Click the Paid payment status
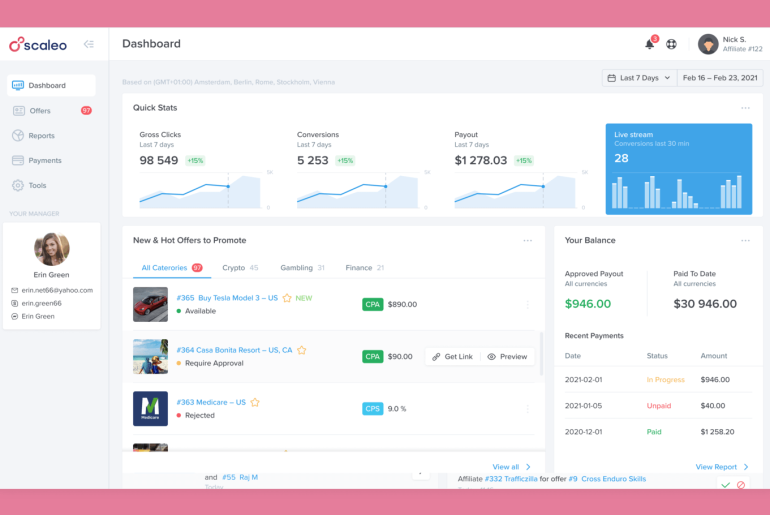This screenshot has height=515, width=770. click(x=654, y=432)
